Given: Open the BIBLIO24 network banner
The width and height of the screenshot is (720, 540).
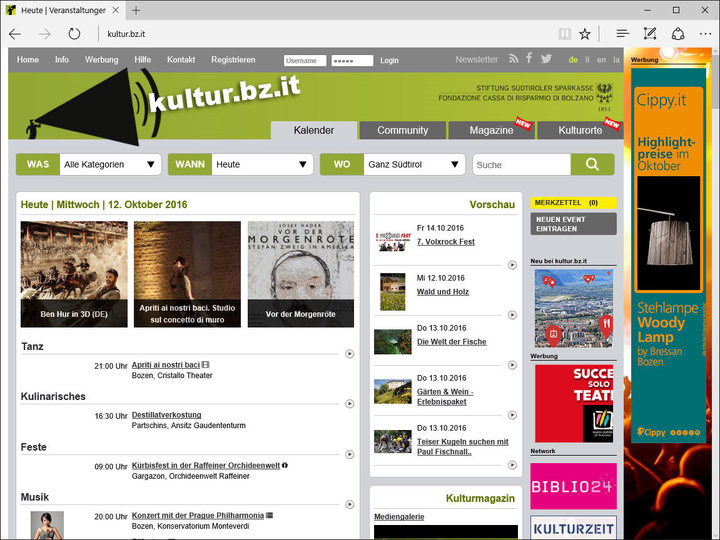Looking at the screenshot, I should (x=574, y=486).
